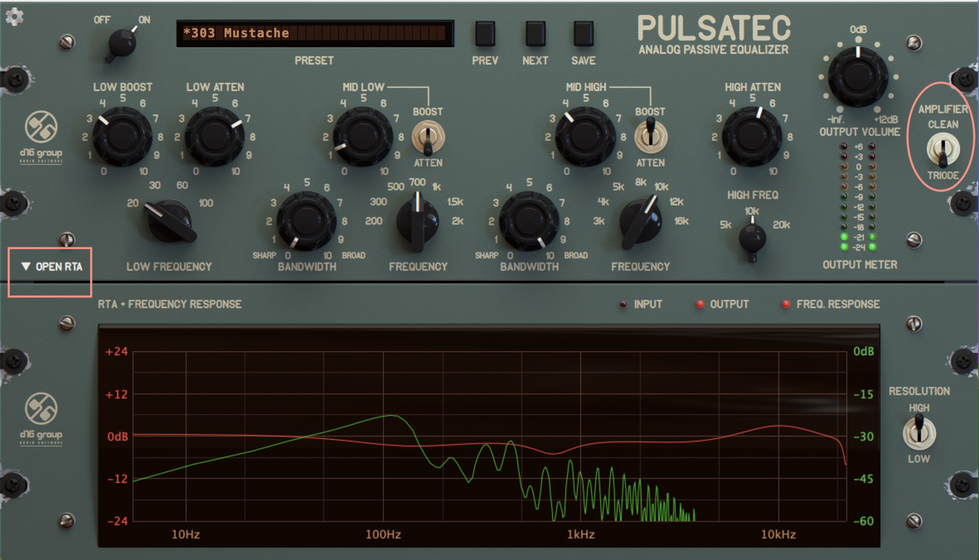
Task: Enable the INPUT display indicator
Action: point(623,304)
